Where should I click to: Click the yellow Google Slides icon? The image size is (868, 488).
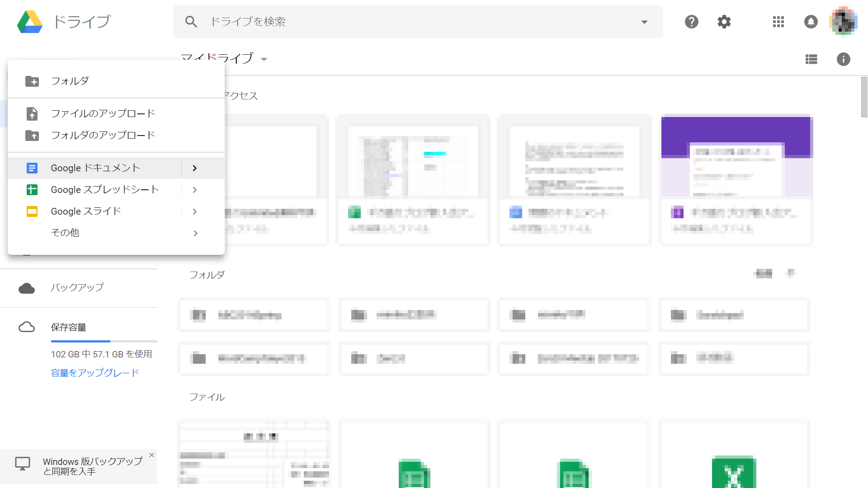tap(32, 211)
